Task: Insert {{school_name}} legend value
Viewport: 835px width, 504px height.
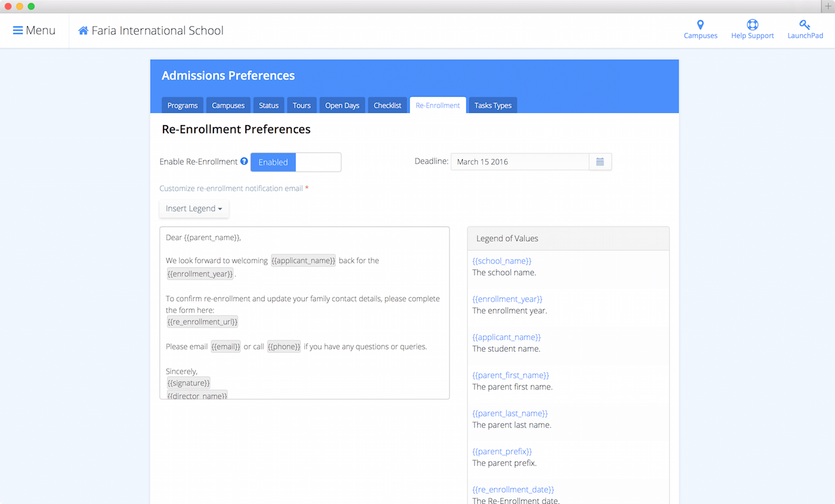Action: 502,261
